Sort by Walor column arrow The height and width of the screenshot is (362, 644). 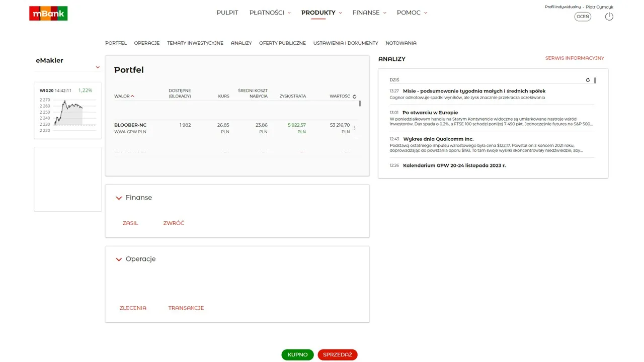132,96
